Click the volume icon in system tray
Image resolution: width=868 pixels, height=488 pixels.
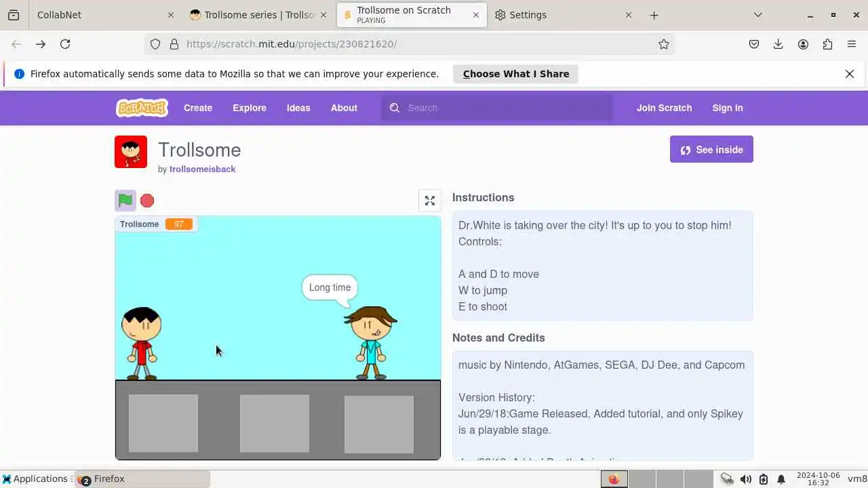click(x=745, y=479)
